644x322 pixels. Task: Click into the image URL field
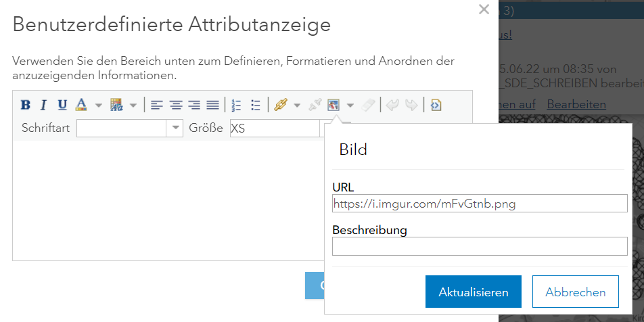click(480, 204)
